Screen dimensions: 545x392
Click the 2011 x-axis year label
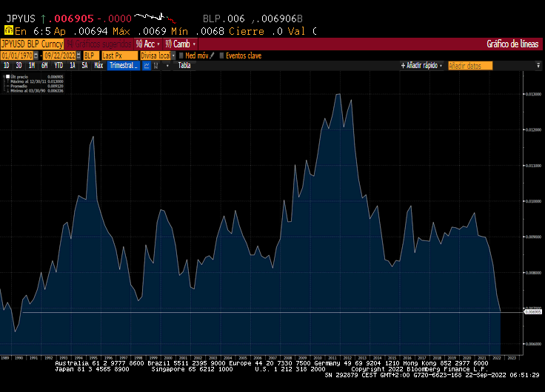click(332, 358)
